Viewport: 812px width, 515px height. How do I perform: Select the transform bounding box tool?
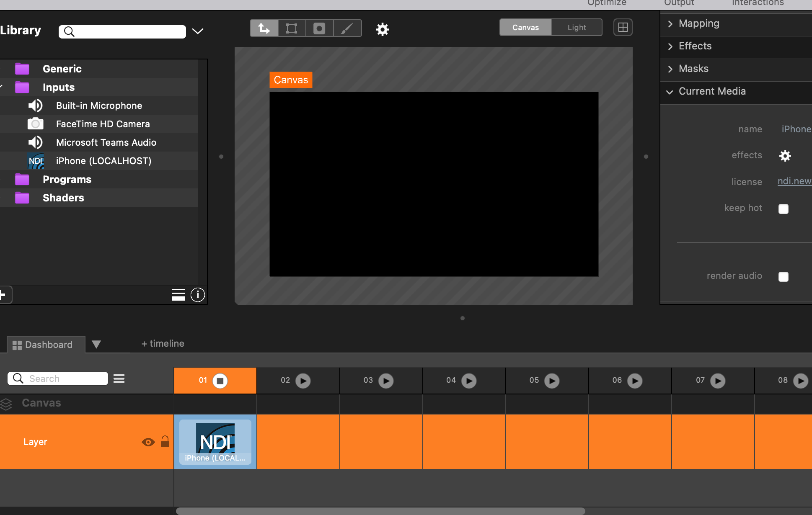click(x=292, y=28)
